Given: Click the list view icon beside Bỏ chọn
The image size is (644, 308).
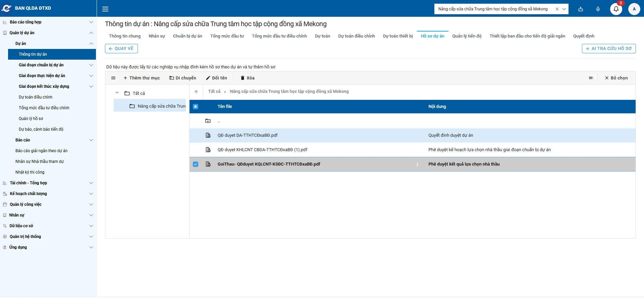Looking at the screenshot, I should click(x=591, y=78).
